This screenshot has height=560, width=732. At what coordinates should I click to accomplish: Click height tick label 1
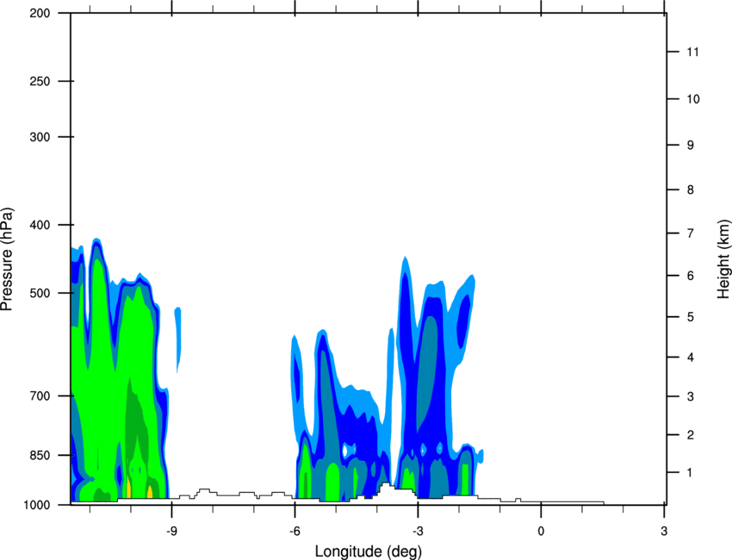pos(690,473)
